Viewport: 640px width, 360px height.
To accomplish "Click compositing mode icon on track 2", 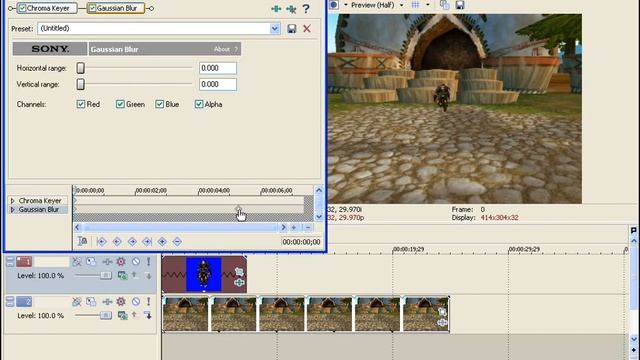I will click(122, 315).
